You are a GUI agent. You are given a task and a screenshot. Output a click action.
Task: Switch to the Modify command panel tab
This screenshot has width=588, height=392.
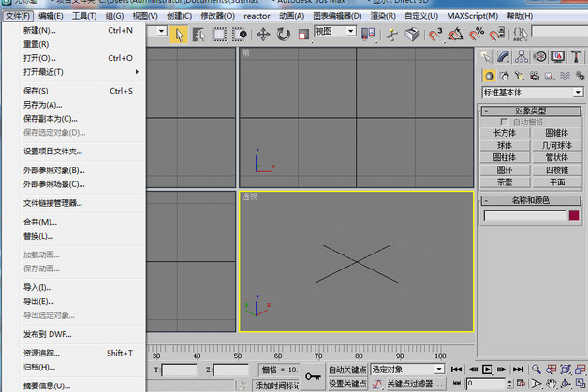(503, 56)
